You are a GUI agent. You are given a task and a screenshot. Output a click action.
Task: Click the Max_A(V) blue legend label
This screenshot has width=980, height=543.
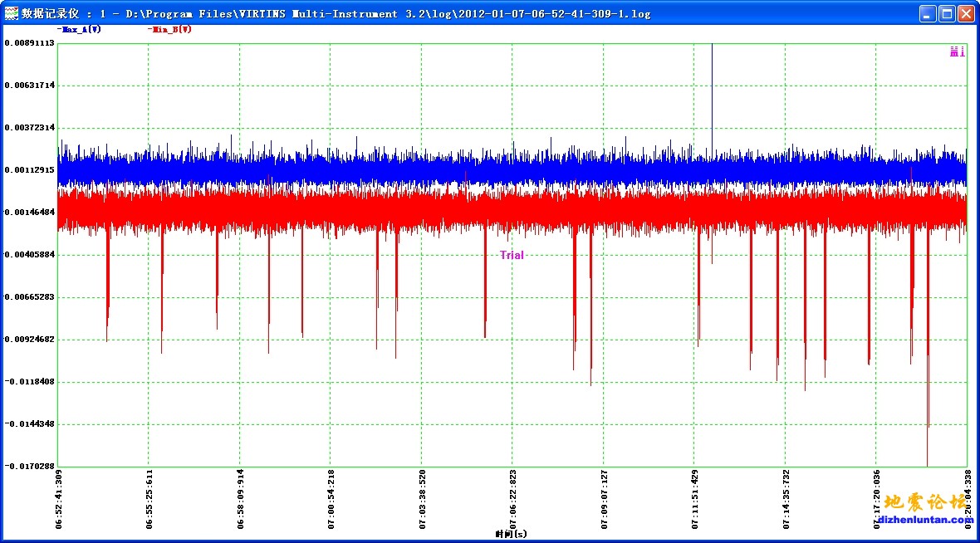tap(79, 29)
